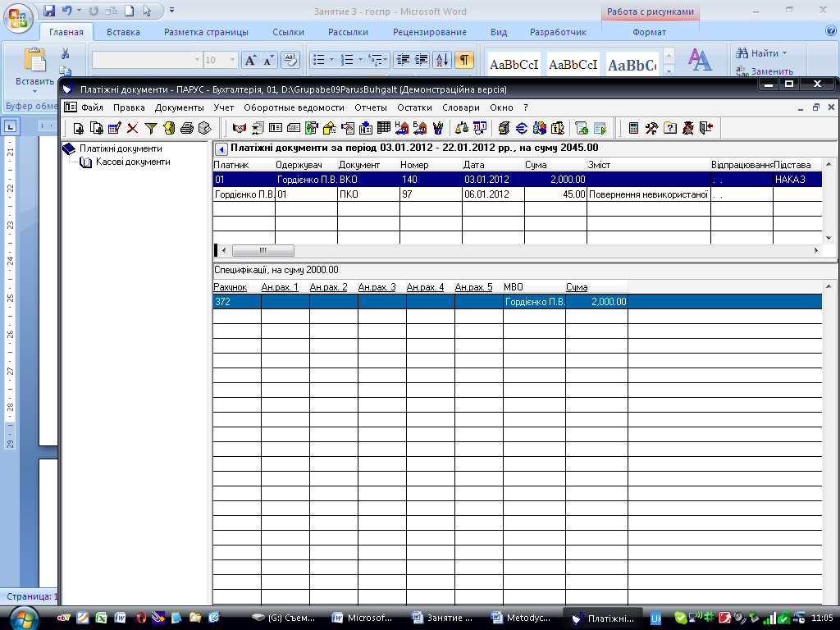Click the duplicate document toolbar icon
The width and height of the screenshot is (840, 630).
coord(97,129)
